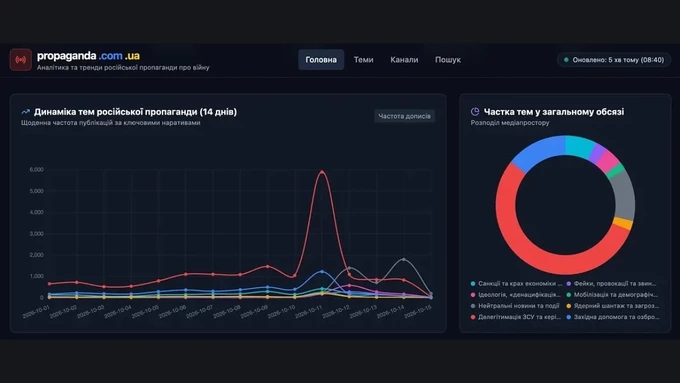Image resolution: width=680 pixels, height=383 pixels.
Task: Toggle the Ядерний шантаж legend entry
Action: pos(613,306)
